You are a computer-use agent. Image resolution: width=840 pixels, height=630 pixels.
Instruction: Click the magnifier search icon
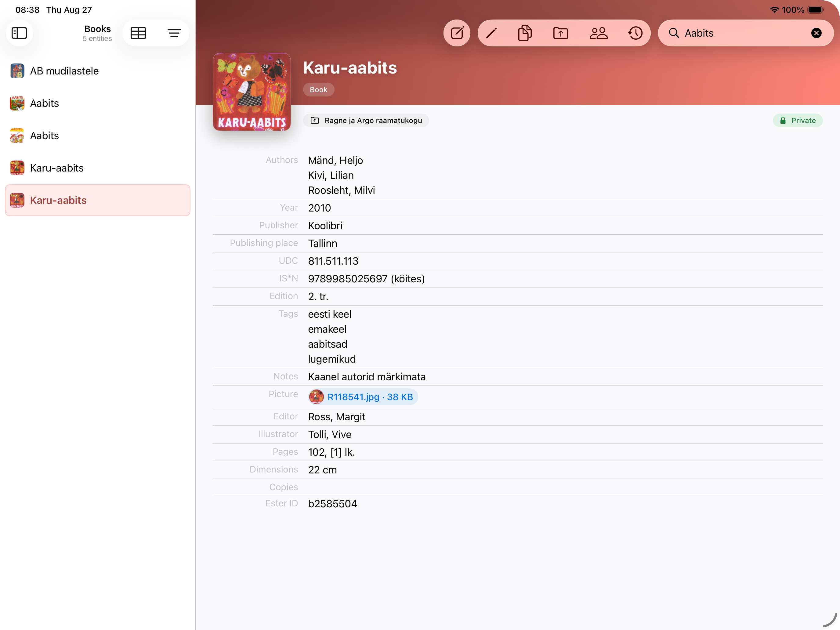point(674,33)
